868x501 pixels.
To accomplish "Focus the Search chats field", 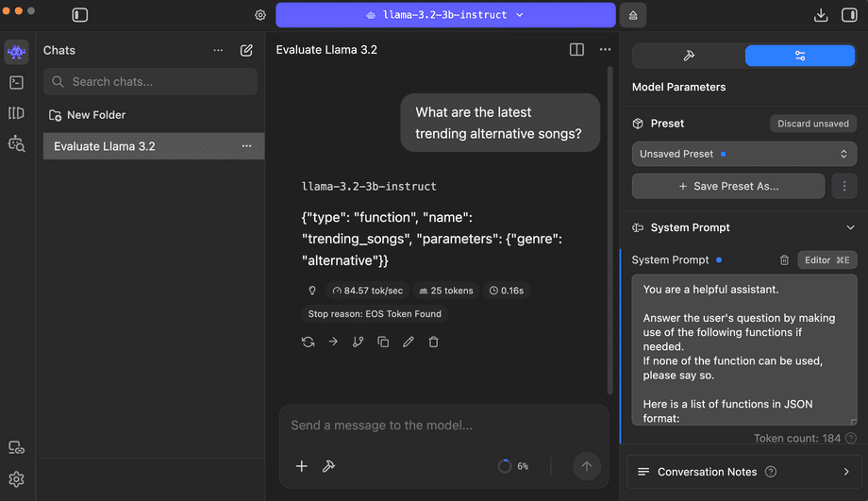I will coord(151,82).
